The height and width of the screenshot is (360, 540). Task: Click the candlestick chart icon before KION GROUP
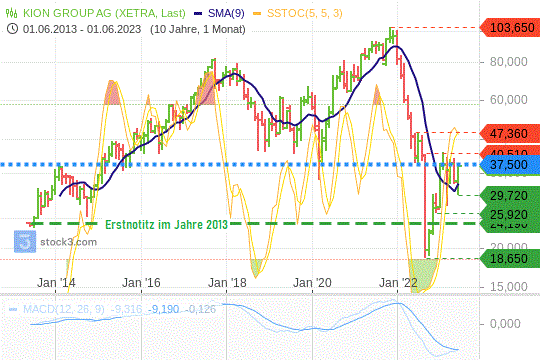11,13
